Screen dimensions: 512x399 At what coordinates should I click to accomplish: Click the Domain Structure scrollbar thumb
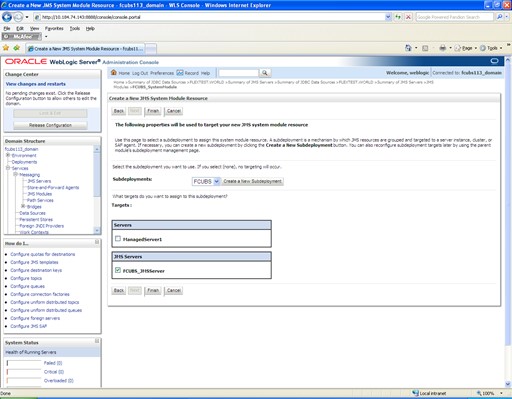(x=97, y=175)
